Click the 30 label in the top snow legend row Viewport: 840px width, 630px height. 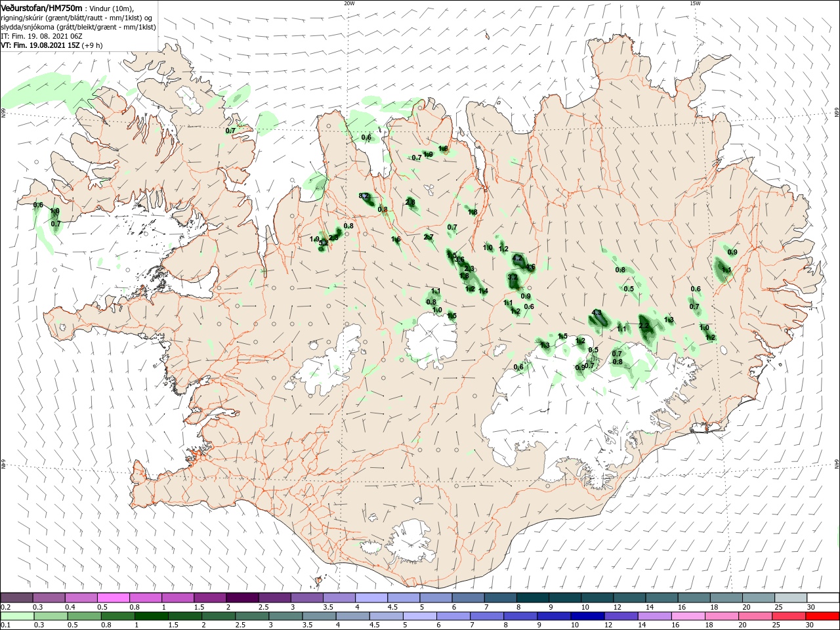pos(811,607)
